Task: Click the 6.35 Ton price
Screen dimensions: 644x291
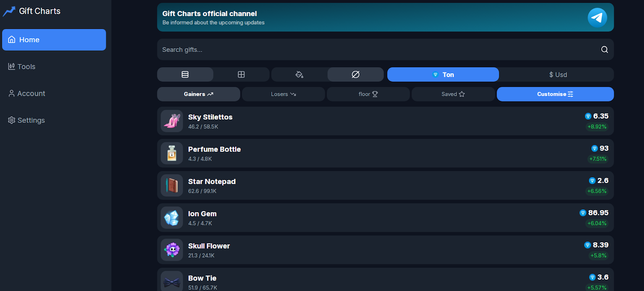Action: [597, 116]
